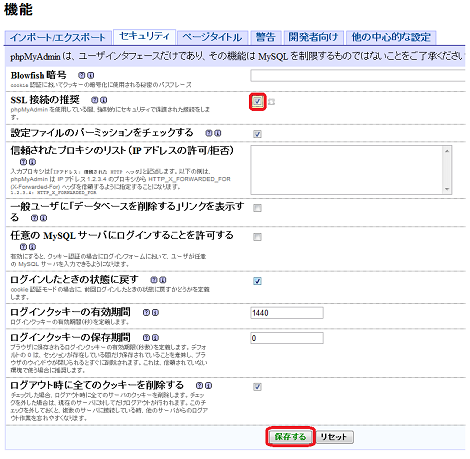
Task: Go to the 警告 tab
Action: 266,37
